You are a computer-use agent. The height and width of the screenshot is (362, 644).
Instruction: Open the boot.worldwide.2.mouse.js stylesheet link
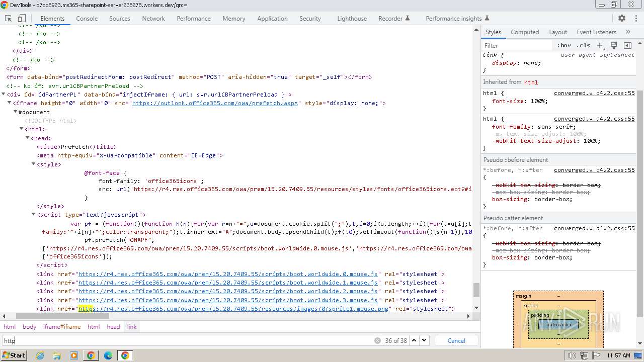[x=228, y=291]
